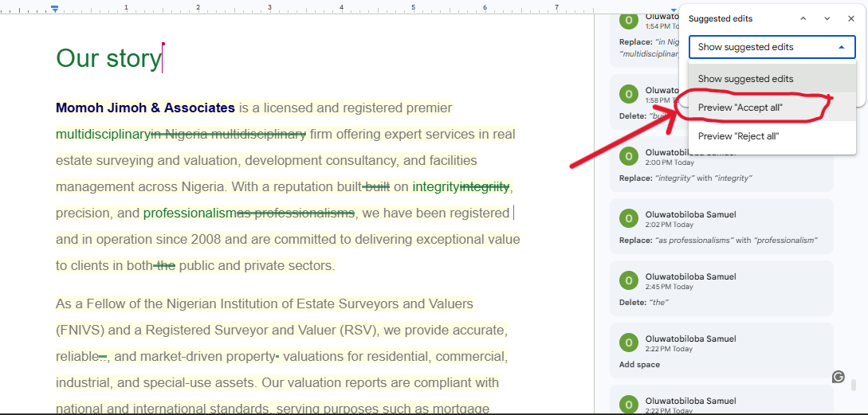Go to the previous suggested edit
868x415 pixels.
click(803, 18)
